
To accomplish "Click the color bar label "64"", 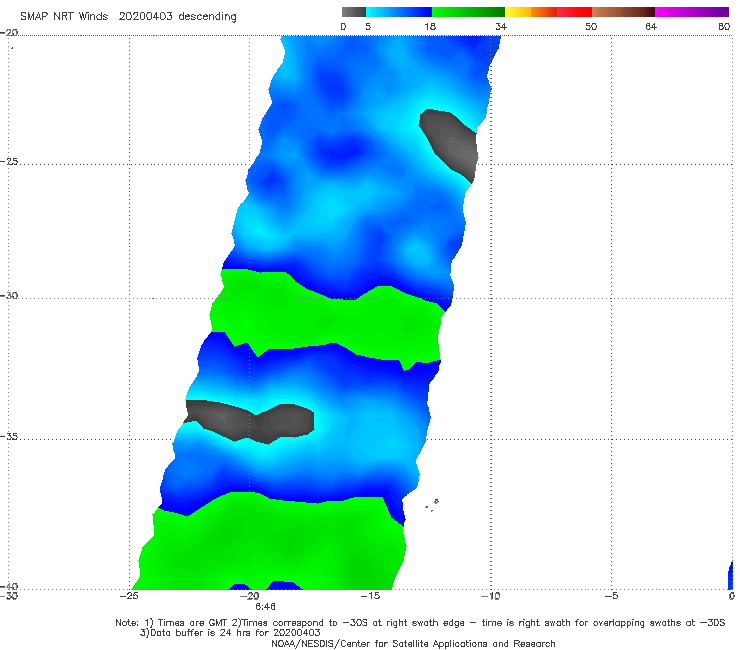I will [x=651, y=27].
